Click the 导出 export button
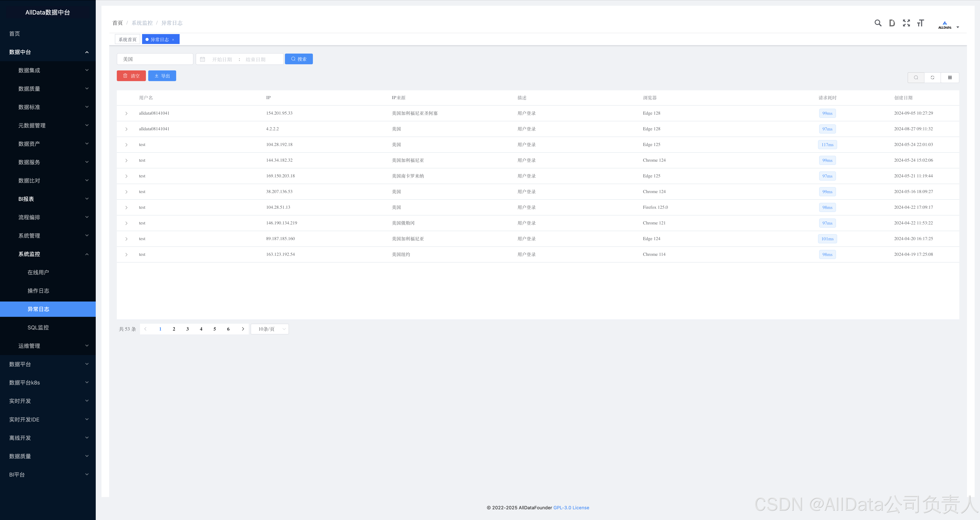This screenshot has width=980, height=520. coord(162,76)
